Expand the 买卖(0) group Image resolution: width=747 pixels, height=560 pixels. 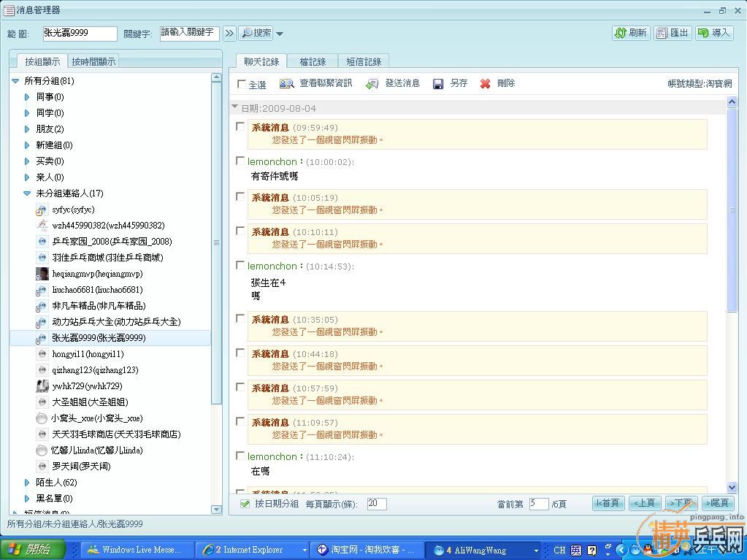27,161
